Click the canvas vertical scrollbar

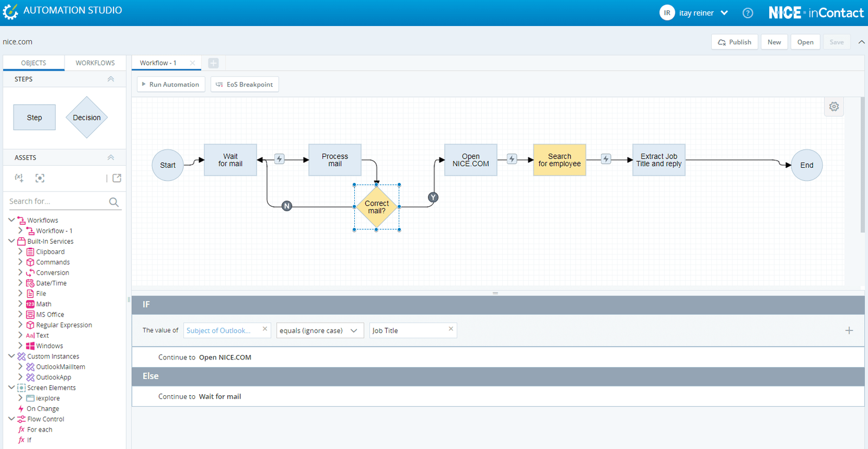point(863,165)
